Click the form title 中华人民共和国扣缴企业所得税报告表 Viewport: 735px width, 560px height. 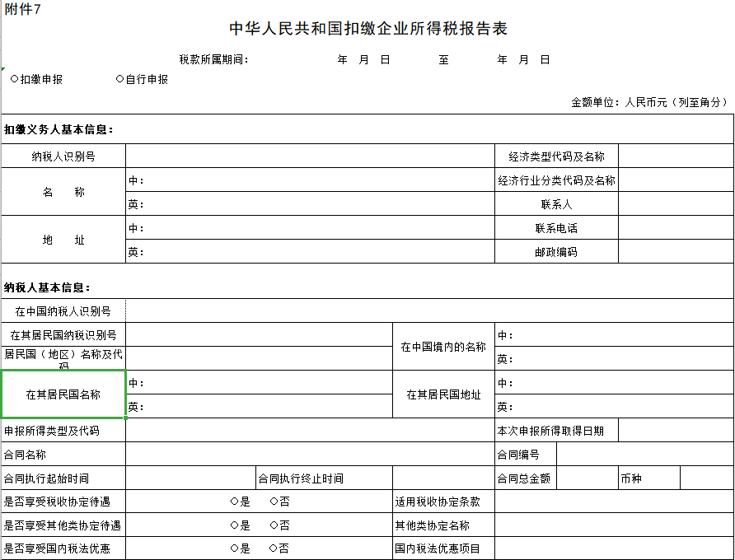(368, 29)
